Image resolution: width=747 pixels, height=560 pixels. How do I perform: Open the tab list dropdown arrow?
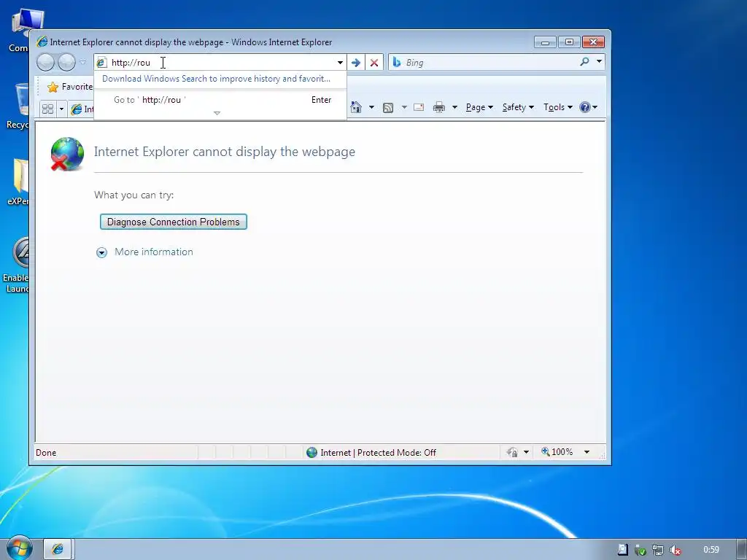[x=61, y=109]
